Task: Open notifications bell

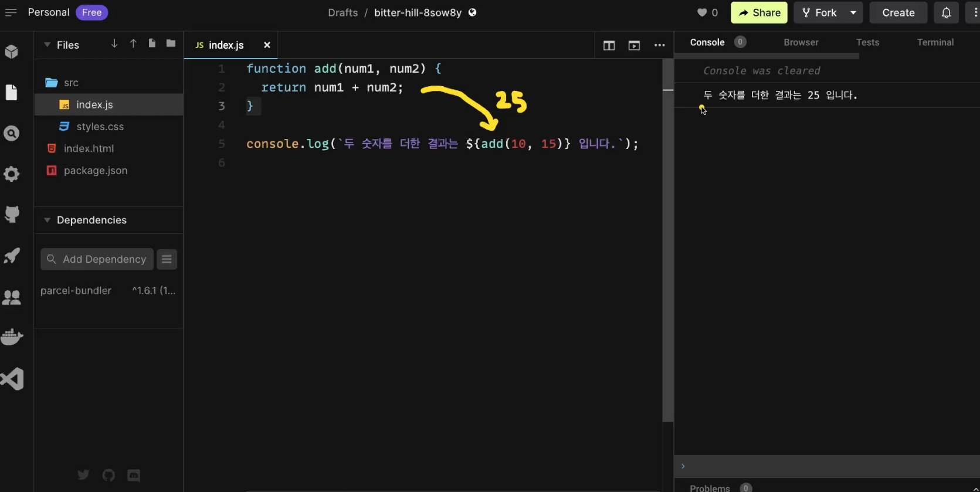Action: [946, 12]
